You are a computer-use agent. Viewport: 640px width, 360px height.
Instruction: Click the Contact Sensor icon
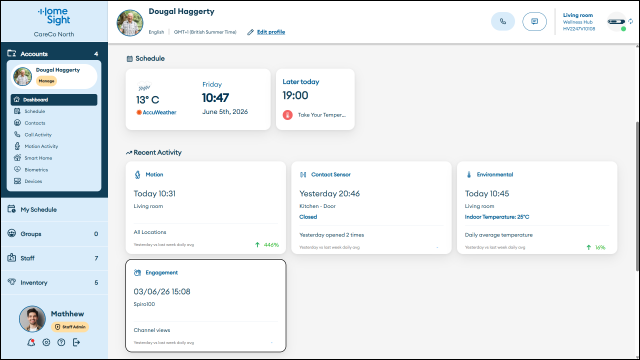pos(303,175)
